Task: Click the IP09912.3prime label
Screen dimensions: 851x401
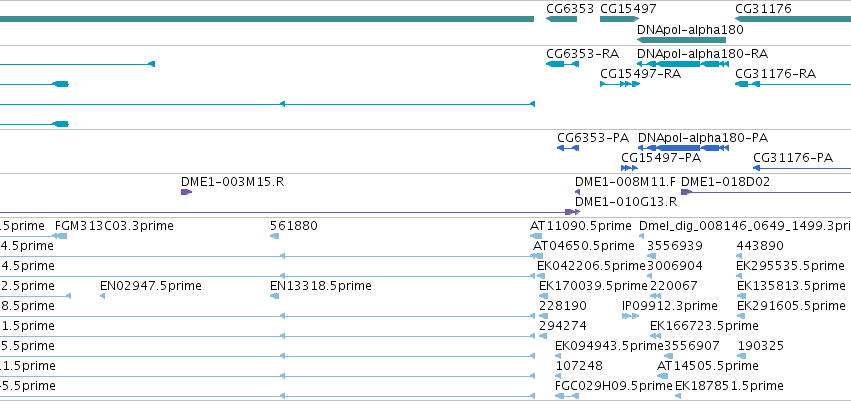Action: [670, 305]
